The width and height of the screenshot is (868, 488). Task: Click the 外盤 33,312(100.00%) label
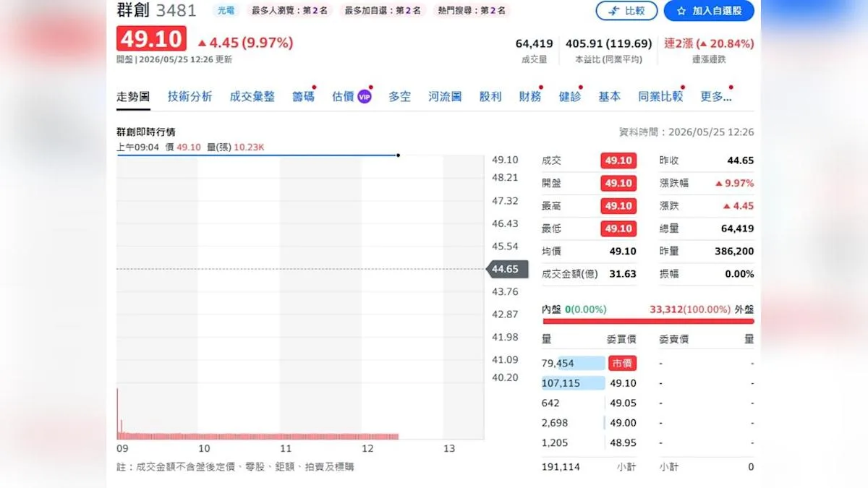702,309
